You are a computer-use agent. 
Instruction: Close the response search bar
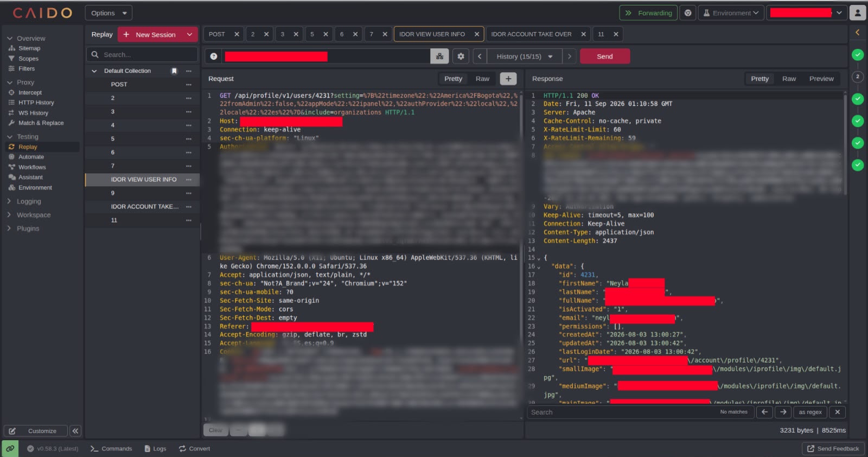[x=837, y=412]
